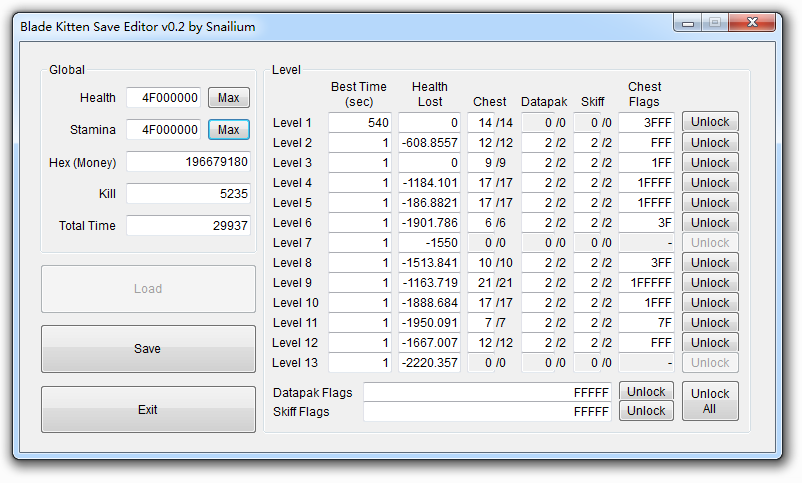Screen dimensions: 802x483
Task: Unlock Level 3 chest flags
Action: [x=710, y=163]
